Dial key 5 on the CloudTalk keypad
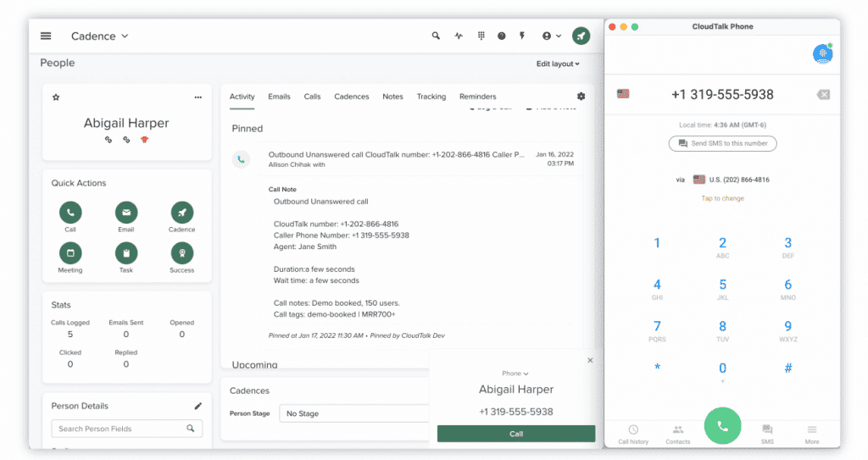Viewport: 868px width, 460px height. click(722, 289)
